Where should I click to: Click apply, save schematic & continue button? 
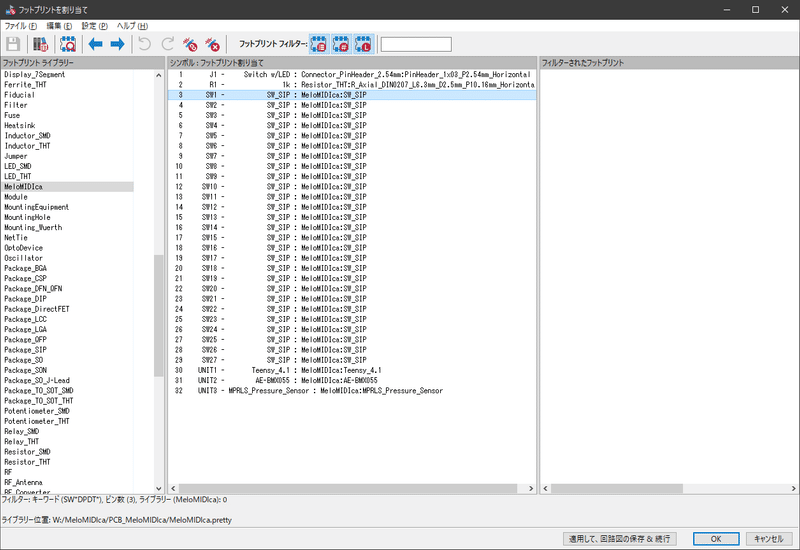pos(619,539)
